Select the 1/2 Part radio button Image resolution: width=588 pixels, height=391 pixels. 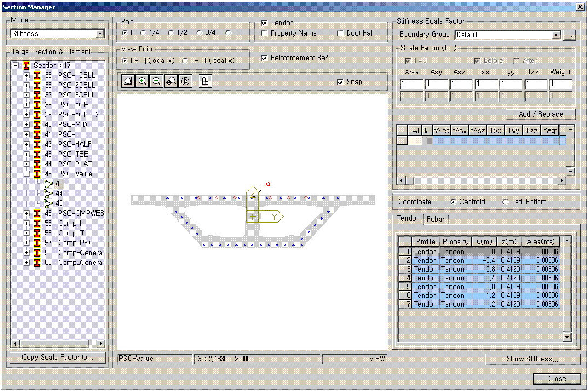[171, 33]
